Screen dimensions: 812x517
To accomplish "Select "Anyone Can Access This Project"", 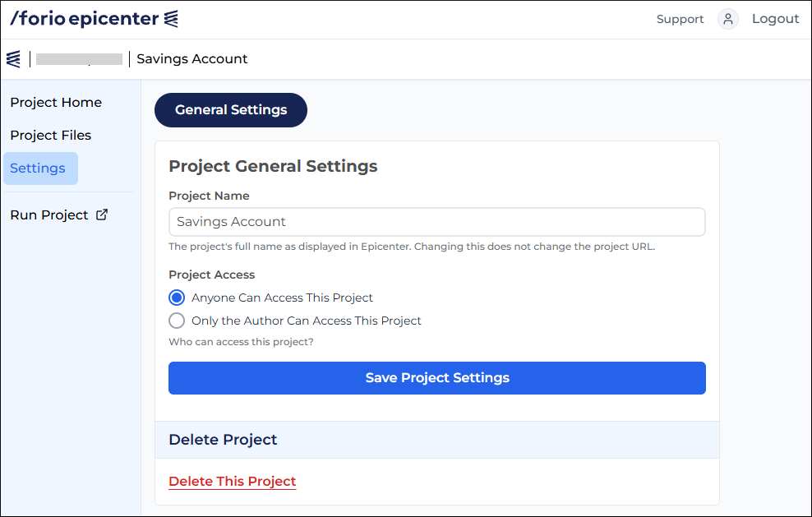I will pos(176,298).
